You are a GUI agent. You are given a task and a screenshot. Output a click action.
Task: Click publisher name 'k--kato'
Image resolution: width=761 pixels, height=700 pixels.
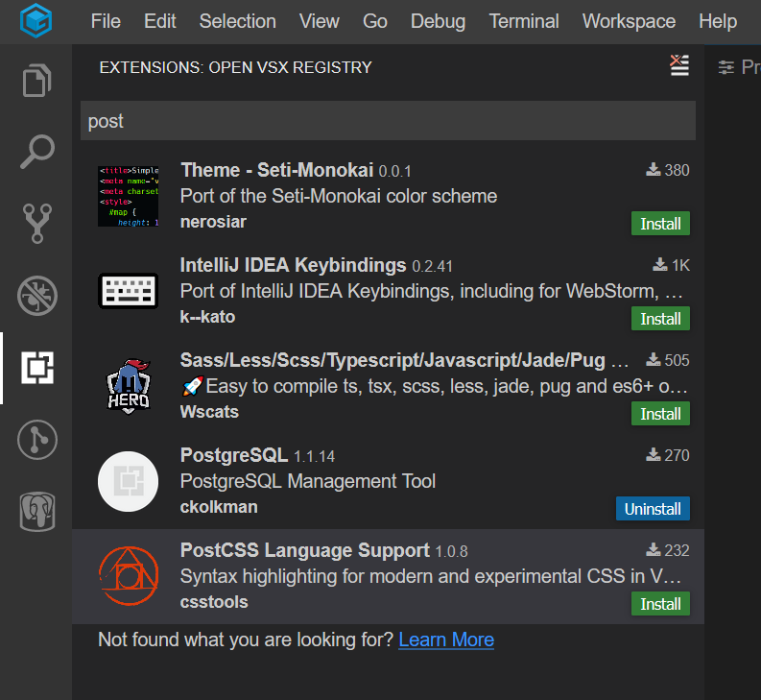(207, 317)
